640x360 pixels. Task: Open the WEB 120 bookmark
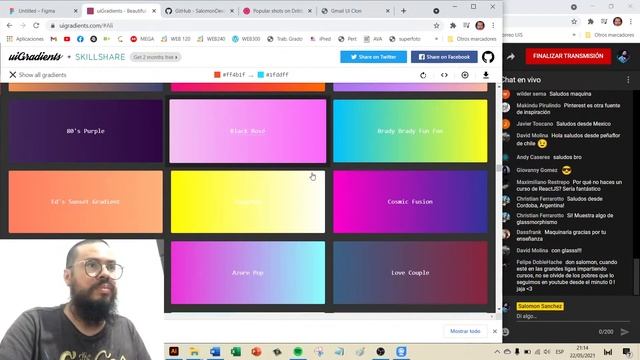(176, 39)
